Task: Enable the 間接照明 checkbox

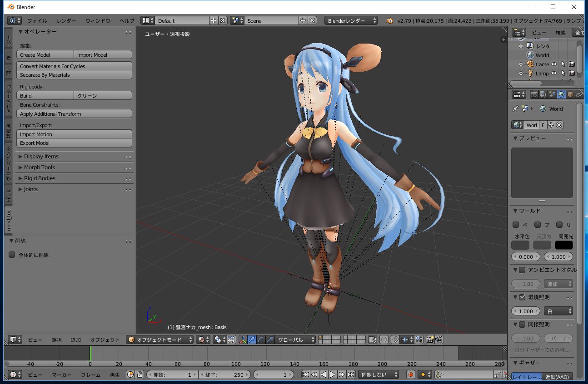Action: pyautogui.click(x=522, y=324)
